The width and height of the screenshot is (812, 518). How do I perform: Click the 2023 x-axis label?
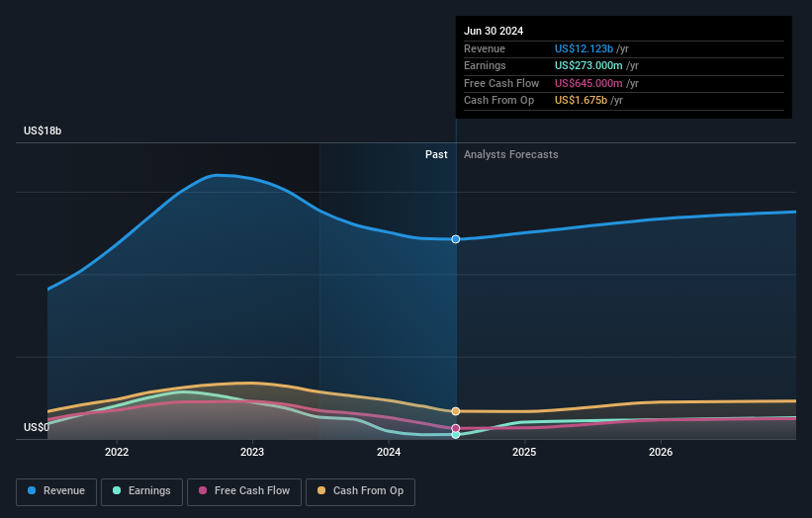[252, 452]
